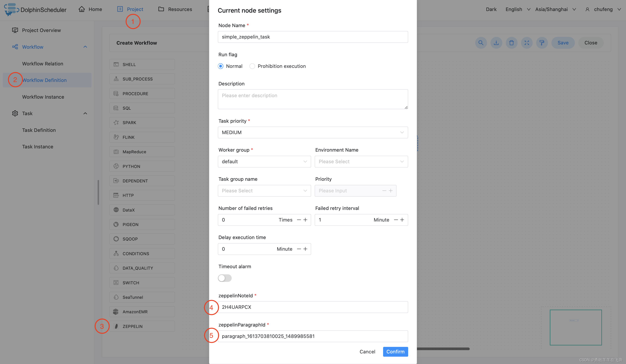Open the Environment Name selector
This screenshot has width=626, height=364.
click(x=361, y=161)
